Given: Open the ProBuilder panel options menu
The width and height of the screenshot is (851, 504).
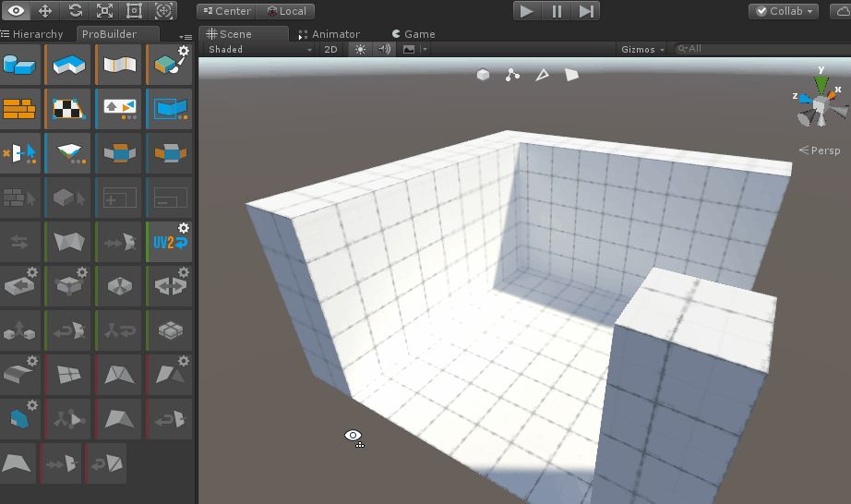Looking at the screenshot, I should click(x=186, y=37).
